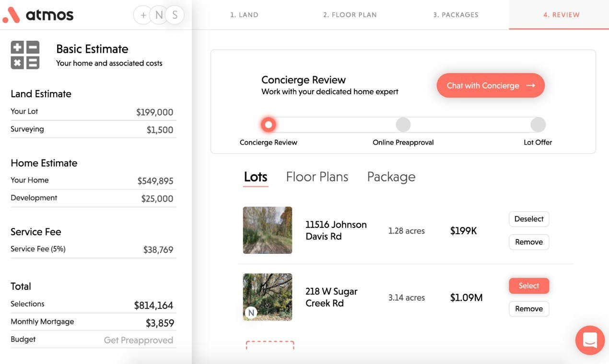Screen dimensions: 609x364
Task: Open the chat support bubble icon
Action: click(590, 341)
